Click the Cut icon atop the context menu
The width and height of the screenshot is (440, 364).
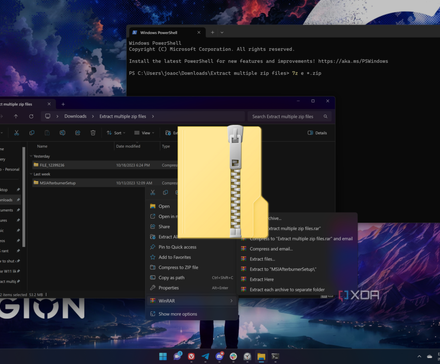tap(153, 192)
